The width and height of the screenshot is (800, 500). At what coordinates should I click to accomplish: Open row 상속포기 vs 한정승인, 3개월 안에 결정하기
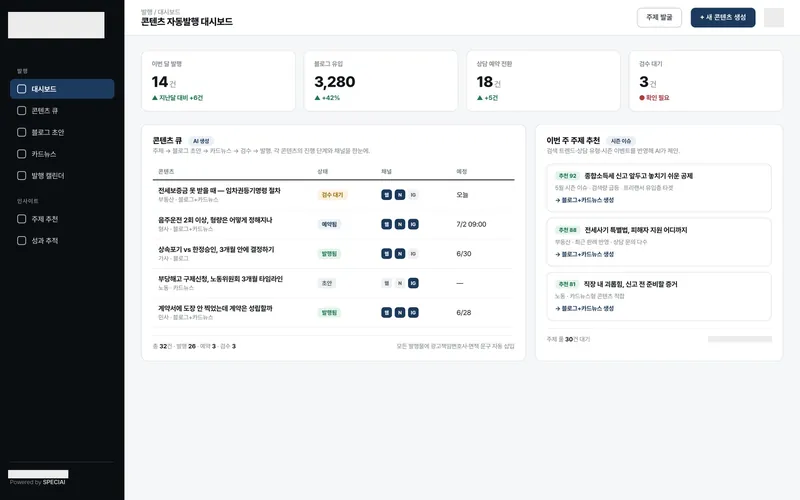[x=333, y=254]
